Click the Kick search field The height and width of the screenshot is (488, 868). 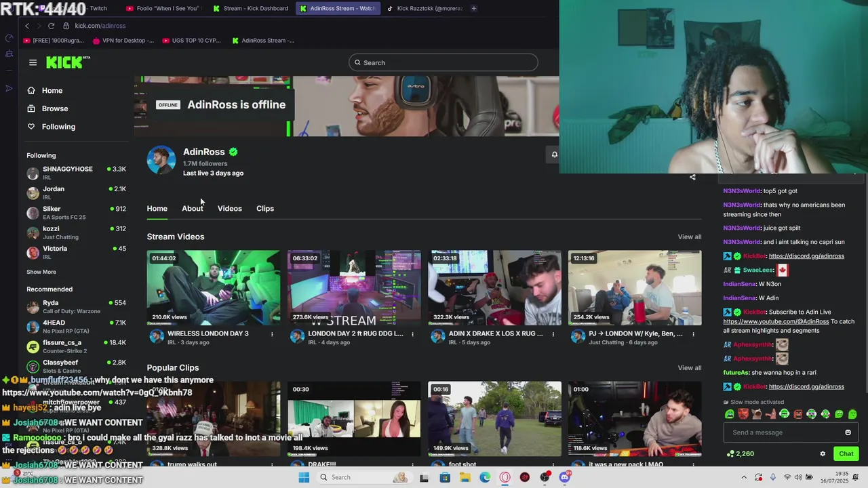(443, 63)
